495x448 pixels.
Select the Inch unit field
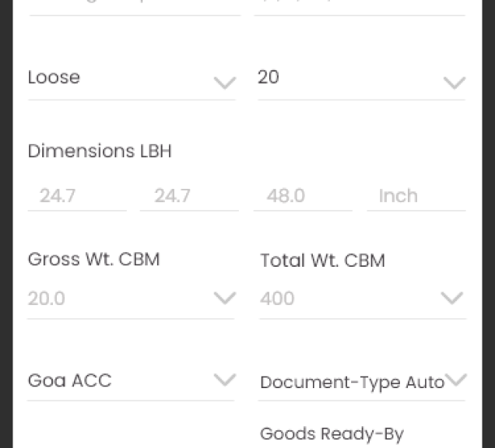coord(416,196)
